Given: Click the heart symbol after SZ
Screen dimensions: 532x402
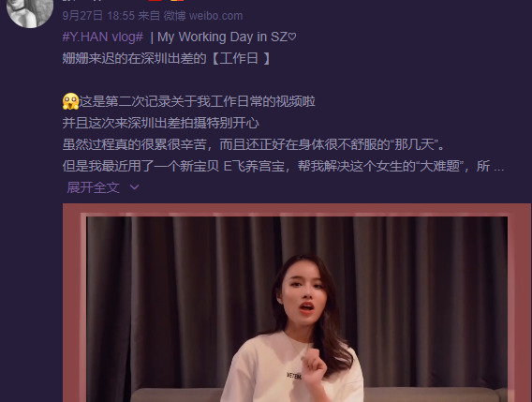Looking at the screenshot, I should (292, 37).
